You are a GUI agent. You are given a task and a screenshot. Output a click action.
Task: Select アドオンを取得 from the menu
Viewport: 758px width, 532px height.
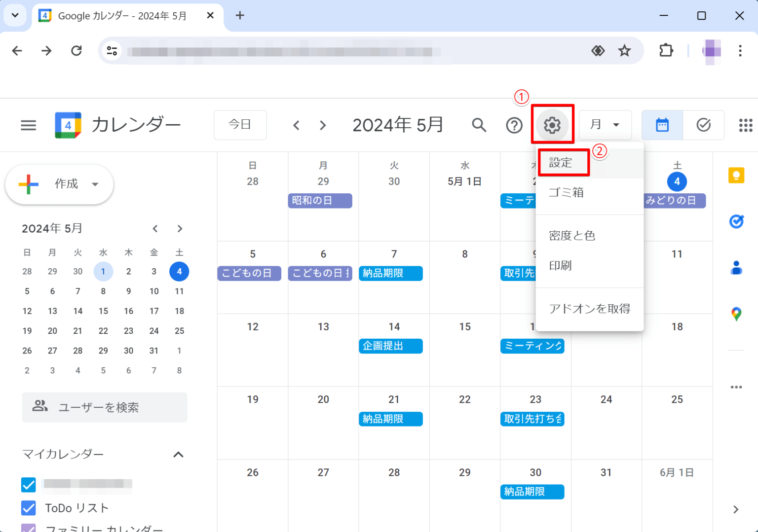click(590, 308)
